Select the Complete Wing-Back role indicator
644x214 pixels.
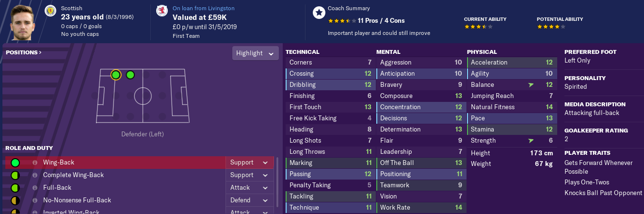[x=15, y=175]
